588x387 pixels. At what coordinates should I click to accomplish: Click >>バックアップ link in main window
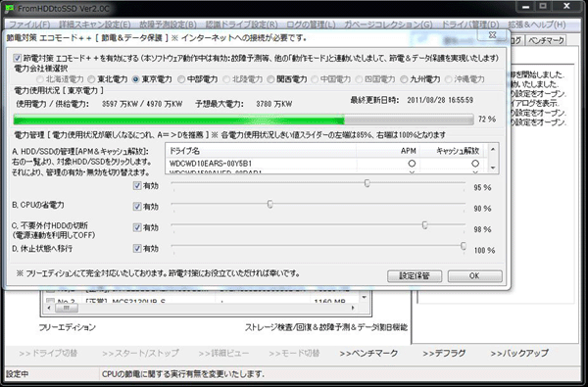click(519, 354)
